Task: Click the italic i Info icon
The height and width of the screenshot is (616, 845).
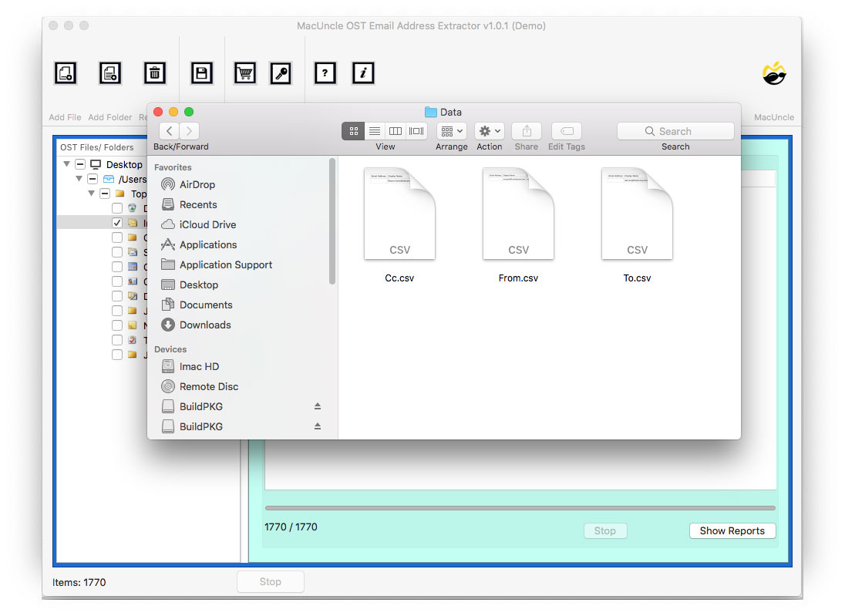Action: (x=363, y=72)
